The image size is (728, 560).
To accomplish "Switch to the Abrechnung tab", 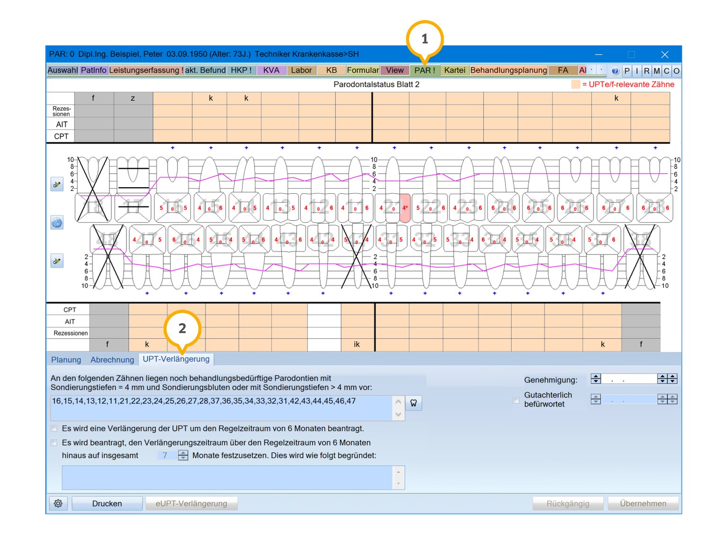I will tap(112, 360).
